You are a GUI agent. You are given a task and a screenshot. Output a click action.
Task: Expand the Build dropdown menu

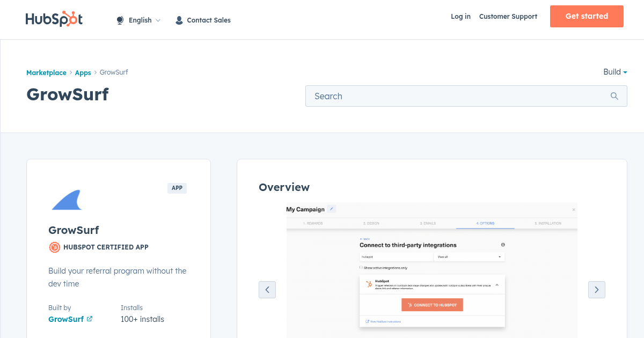(615, 72)
